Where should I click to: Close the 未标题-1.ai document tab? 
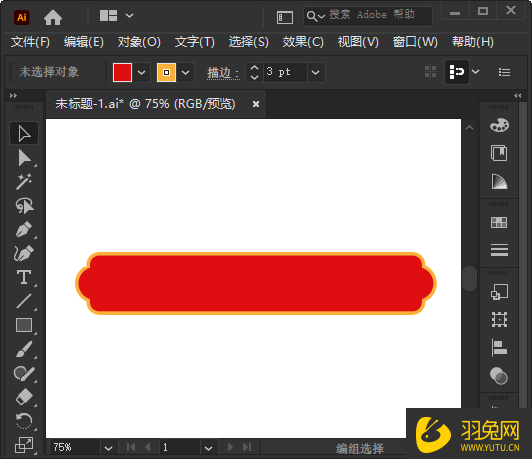click(x=256, y=104)
